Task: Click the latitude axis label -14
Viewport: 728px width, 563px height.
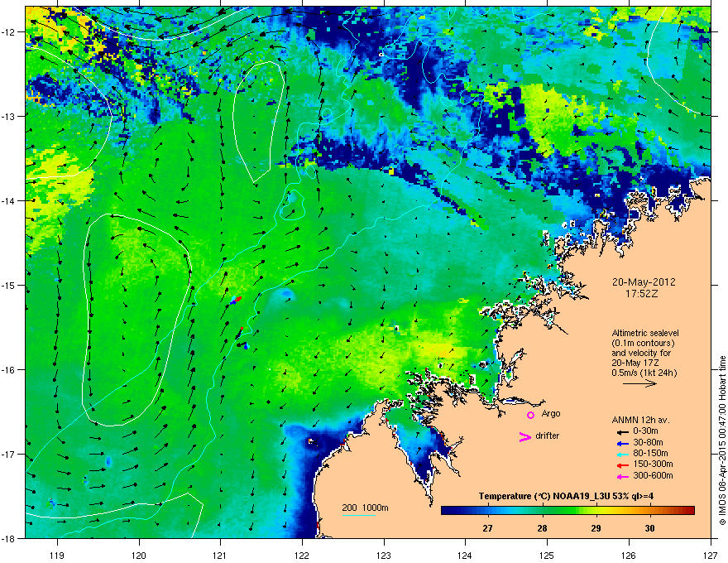Action: point(9,201)
